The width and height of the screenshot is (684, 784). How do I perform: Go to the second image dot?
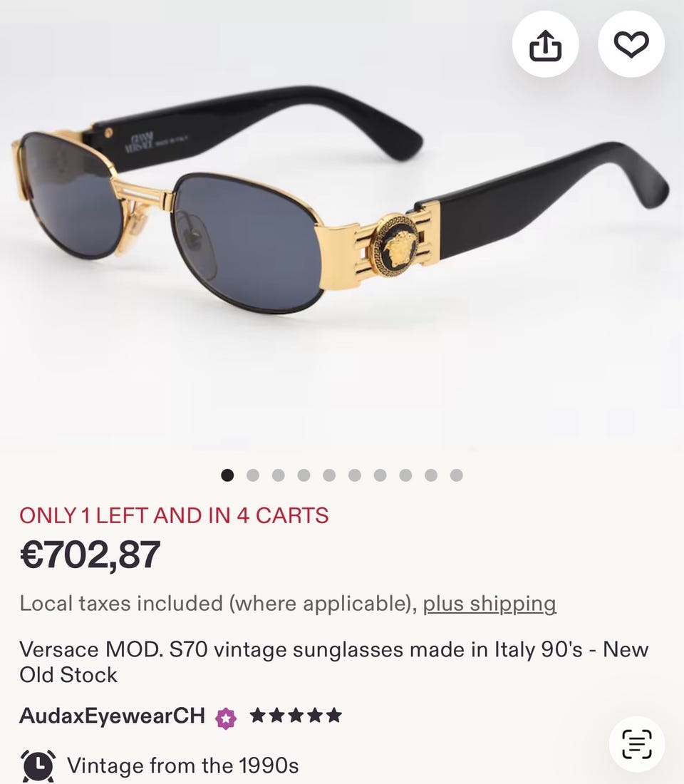coord(253,475)
